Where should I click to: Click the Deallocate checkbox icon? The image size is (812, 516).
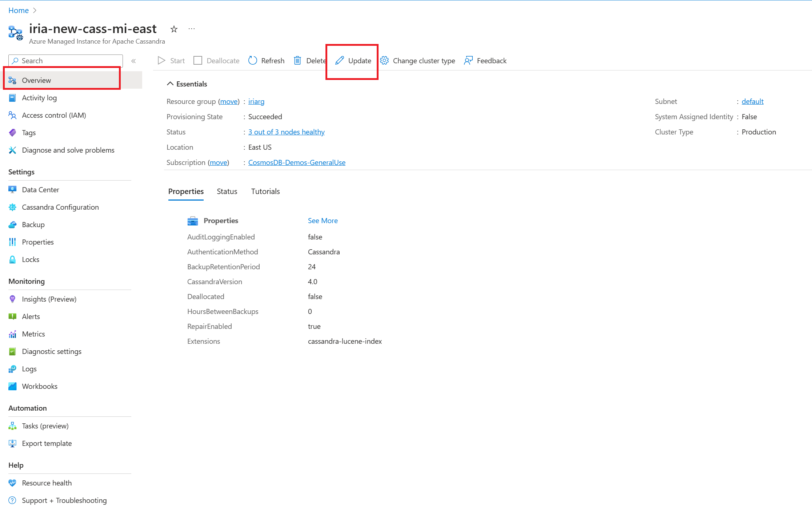pyautogui.click(x=198, y=60)
